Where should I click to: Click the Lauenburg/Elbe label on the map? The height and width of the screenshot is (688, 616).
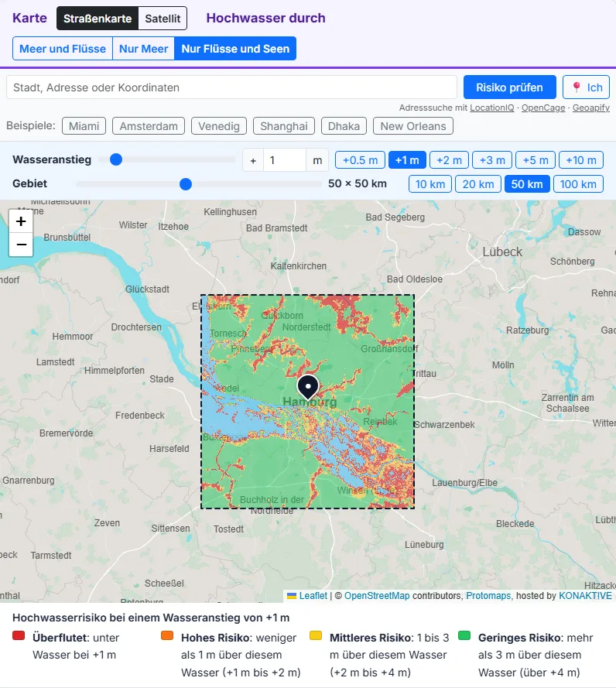(464, 483)
